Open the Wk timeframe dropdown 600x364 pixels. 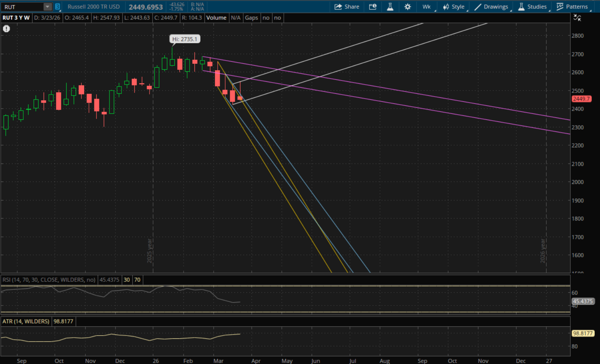point(426,7)
